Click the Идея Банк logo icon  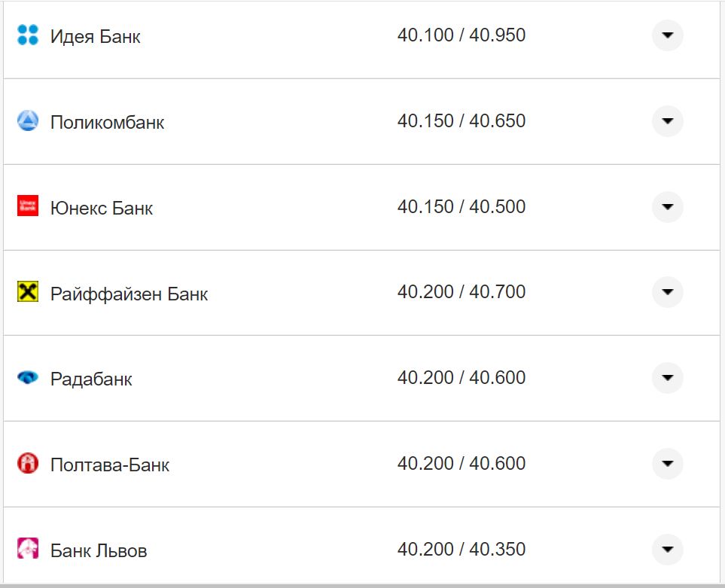[28, 35]
